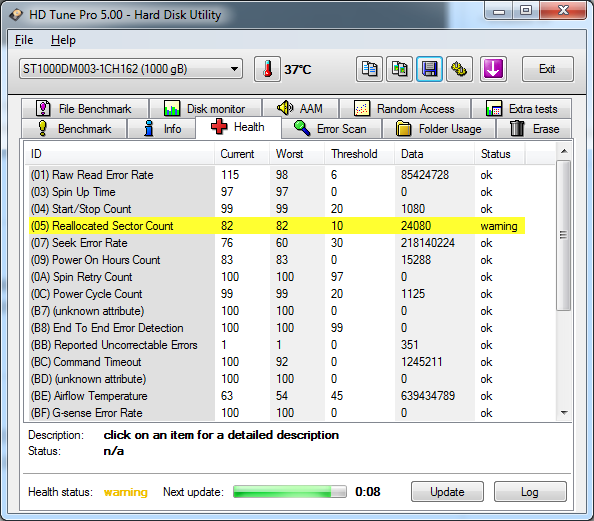The width and height of the screenshot is (594, 521).
Task: Switch to the AAM tab
Action: click(300, 109)
